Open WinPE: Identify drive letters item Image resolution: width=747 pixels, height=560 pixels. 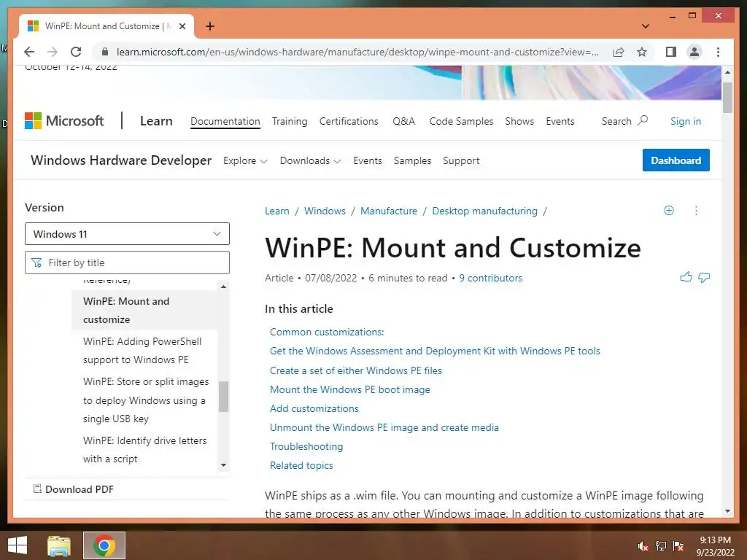pyautogui.click(x=144, y=449)
